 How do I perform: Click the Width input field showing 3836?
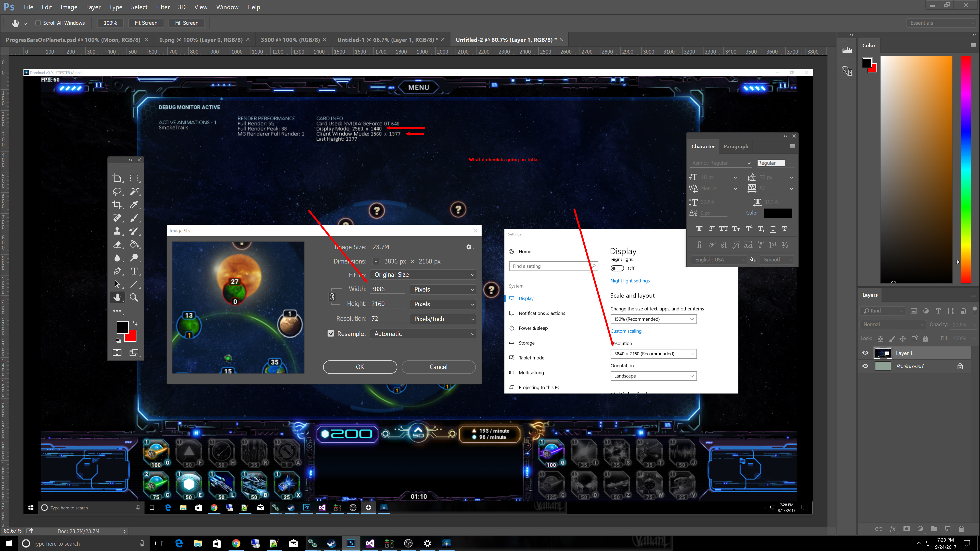click(387, 289)
